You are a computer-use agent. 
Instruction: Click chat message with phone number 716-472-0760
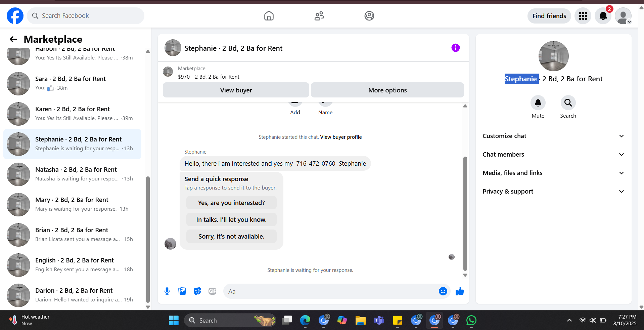tap(275, 164)
